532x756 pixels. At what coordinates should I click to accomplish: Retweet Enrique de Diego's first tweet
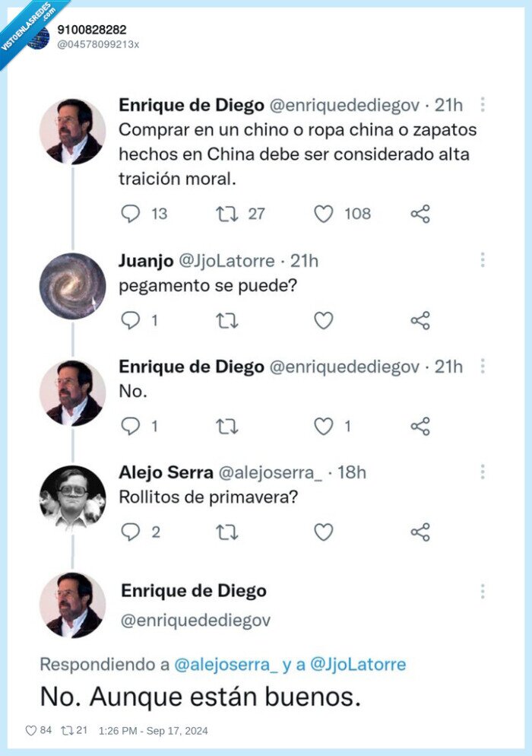(226, 214)
